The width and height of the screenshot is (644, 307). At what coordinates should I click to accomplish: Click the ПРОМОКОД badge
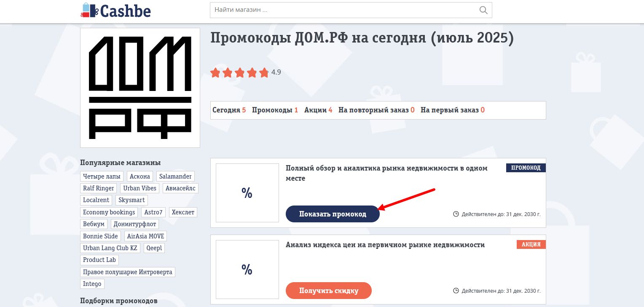(526, 168)
